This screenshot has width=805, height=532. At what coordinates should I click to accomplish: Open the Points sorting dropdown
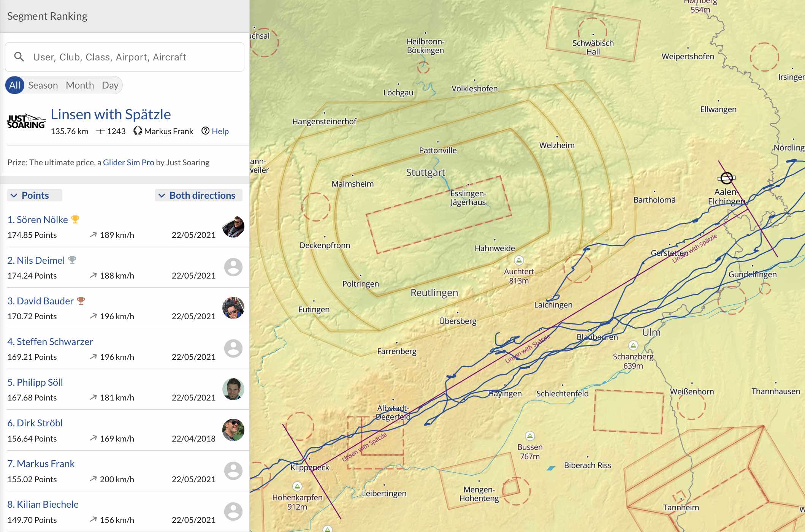point(35,195)
